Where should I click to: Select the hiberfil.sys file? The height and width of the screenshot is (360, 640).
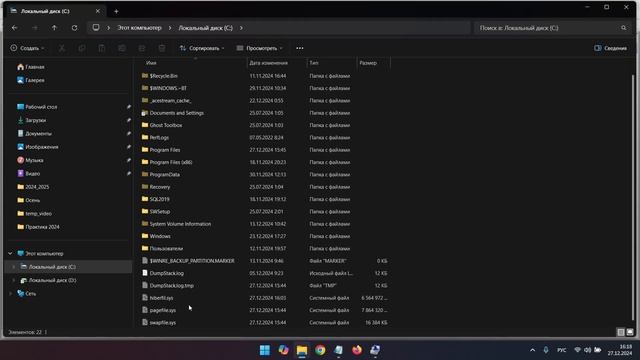(264, 298)
